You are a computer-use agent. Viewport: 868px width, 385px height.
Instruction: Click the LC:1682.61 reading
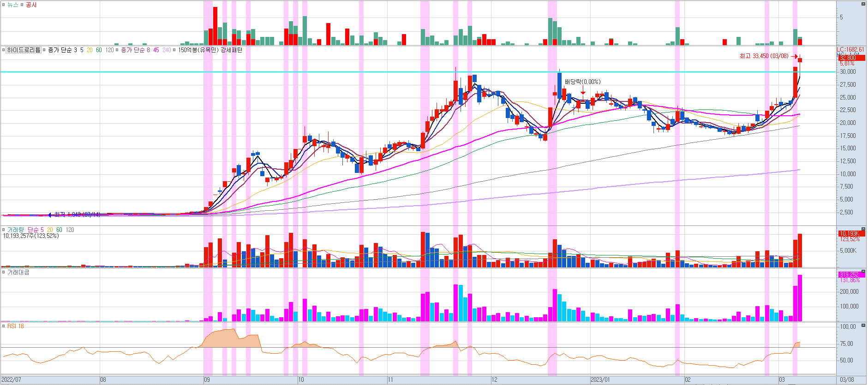(x=850, y=49)
